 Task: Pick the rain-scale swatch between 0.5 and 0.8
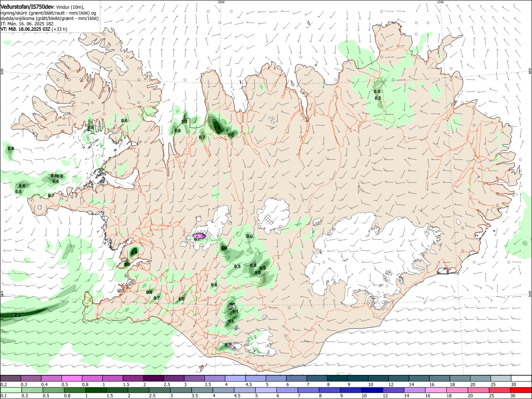click(54, 390)
